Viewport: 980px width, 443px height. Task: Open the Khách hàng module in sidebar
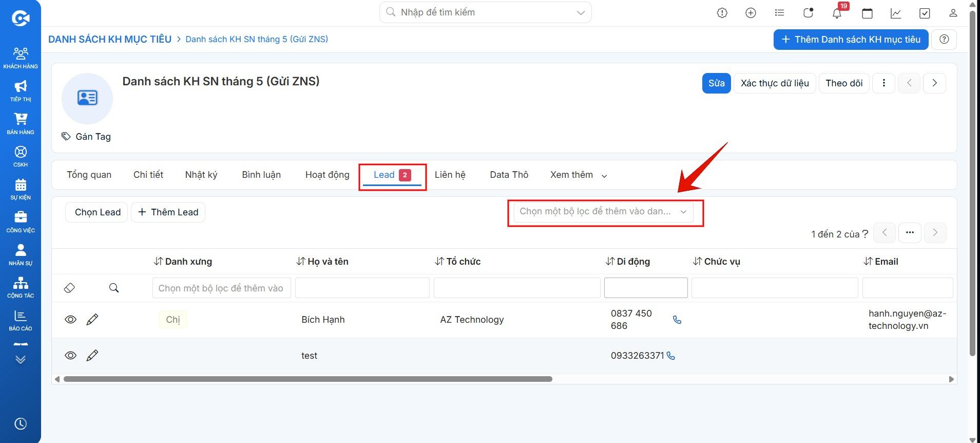pyautogui.click(x=21, y=58)
